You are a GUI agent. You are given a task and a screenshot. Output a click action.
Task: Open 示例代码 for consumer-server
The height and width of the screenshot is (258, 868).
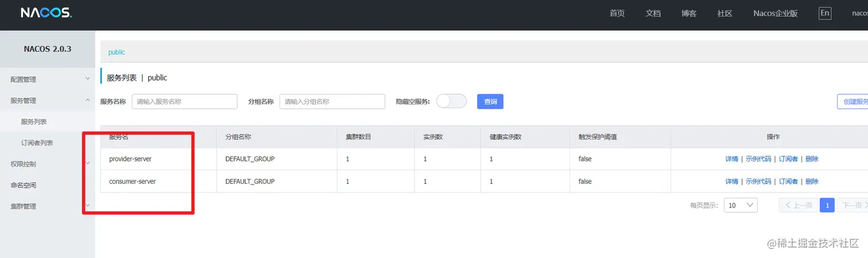point(758,181)
